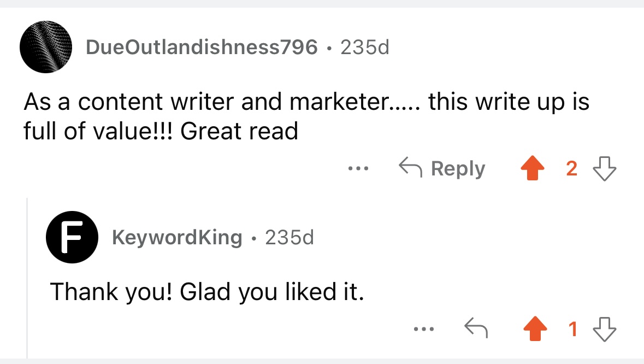Viewport: 644px width, 364px height.
Task: Collapse thread via vertical line beside KeywordKing
Action: [27, 278]
